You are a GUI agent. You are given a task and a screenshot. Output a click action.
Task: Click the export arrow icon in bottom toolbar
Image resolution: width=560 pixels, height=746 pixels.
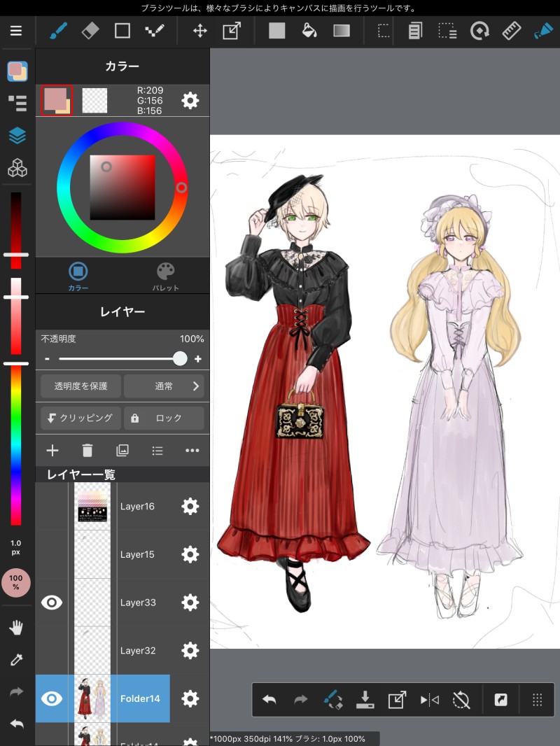click(397, 699)
